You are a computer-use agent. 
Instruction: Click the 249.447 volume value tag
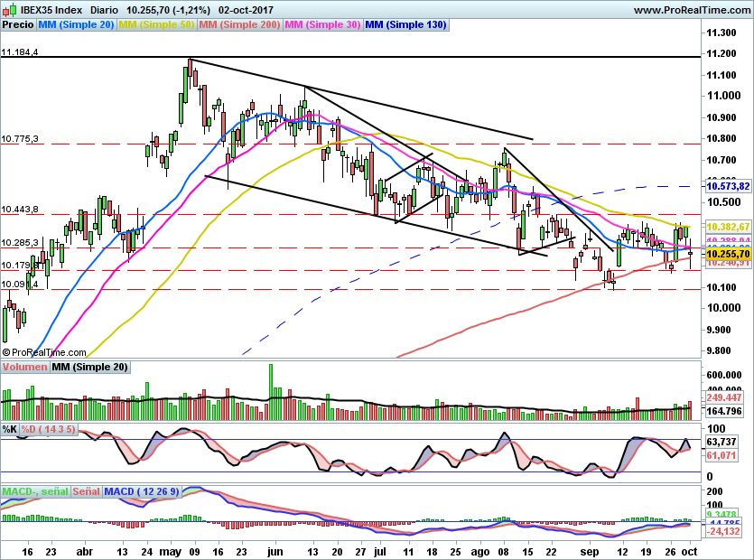(725, 397)
